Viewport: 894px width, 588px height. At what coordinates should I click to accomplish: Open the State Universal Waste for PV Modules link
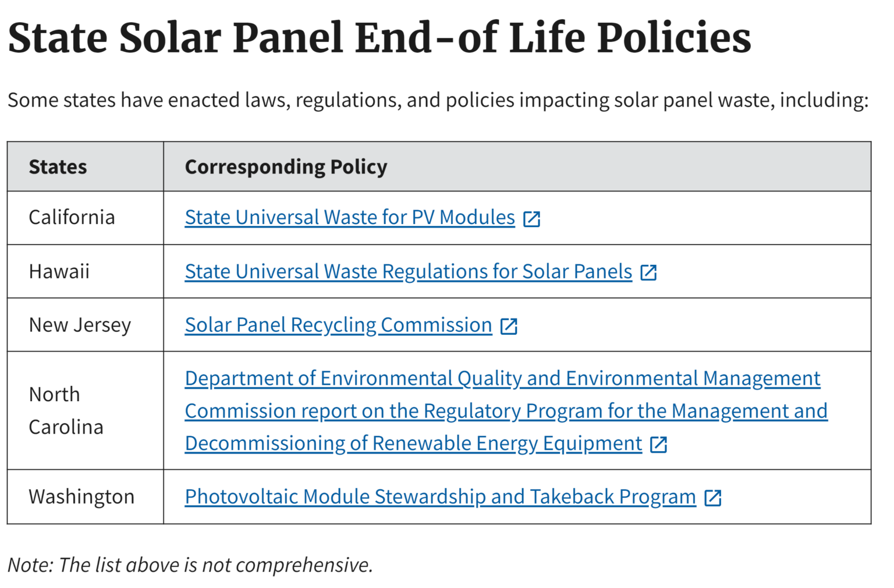pos(348,217)
